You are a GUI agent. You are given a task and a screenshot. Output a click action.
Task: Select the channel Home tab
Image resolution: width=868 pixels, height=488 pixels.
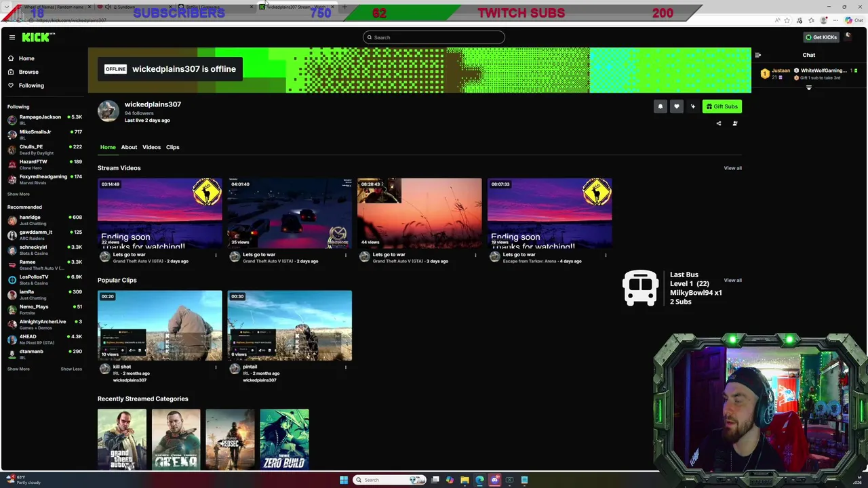click(x=108, y=147)
